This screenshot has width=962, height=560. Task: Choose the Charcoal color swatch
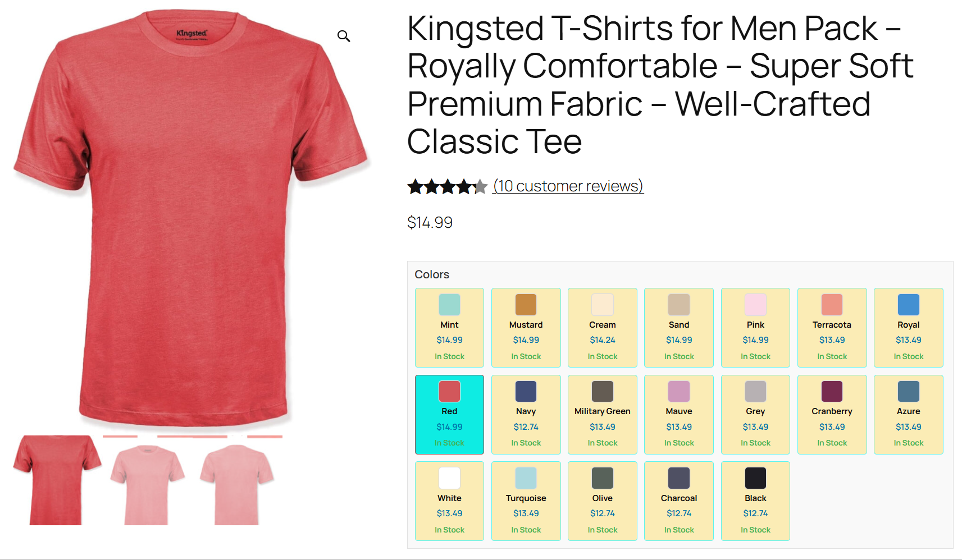678,501
